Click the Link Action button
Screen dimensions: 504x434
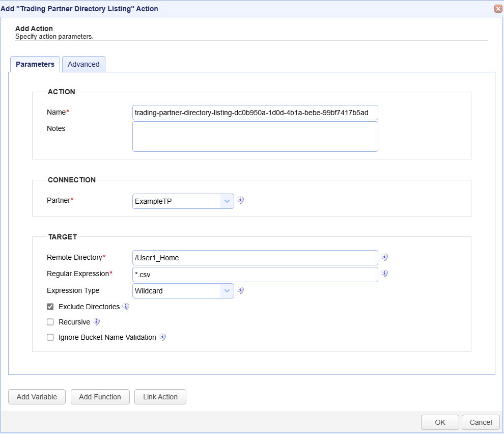[160, 397]
